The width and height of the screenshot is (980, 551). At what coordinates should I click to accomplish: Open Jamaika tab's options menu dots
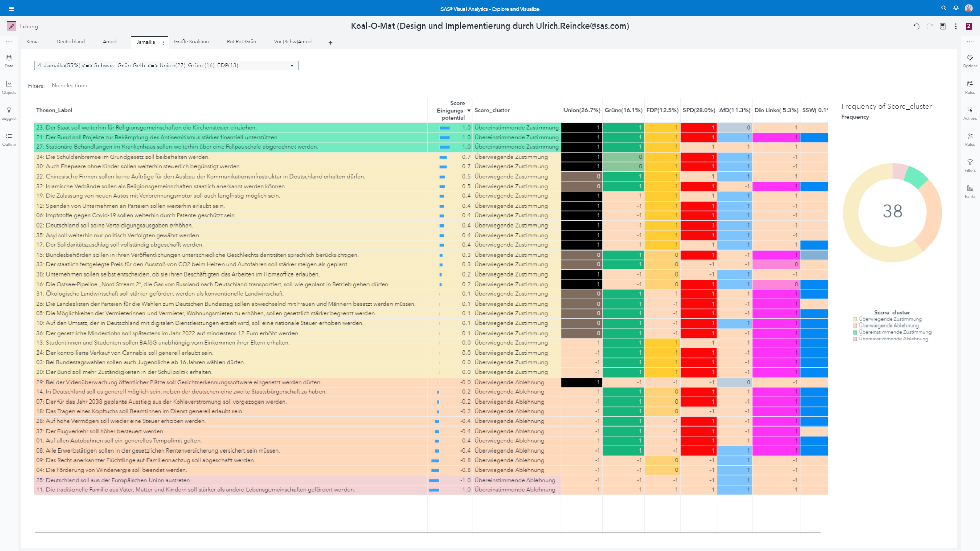click(163, 42)
